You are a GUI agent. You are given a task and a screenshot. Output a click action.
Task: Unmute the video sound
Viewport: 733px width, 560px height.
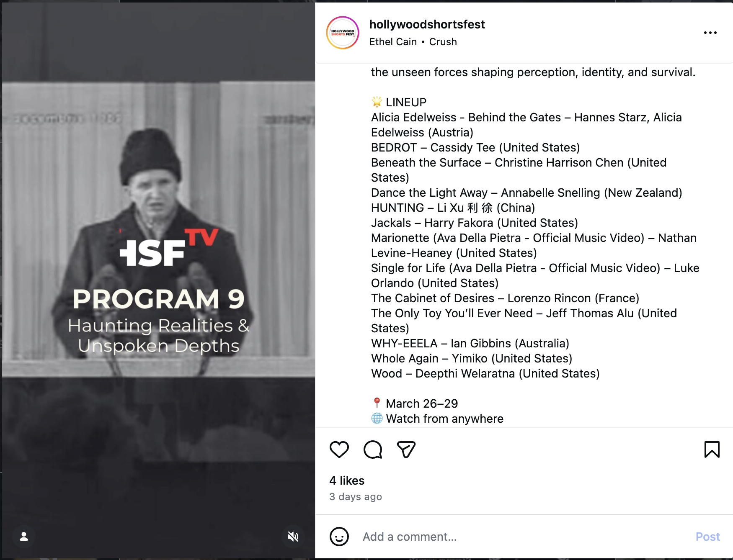(x=293, y=536)
